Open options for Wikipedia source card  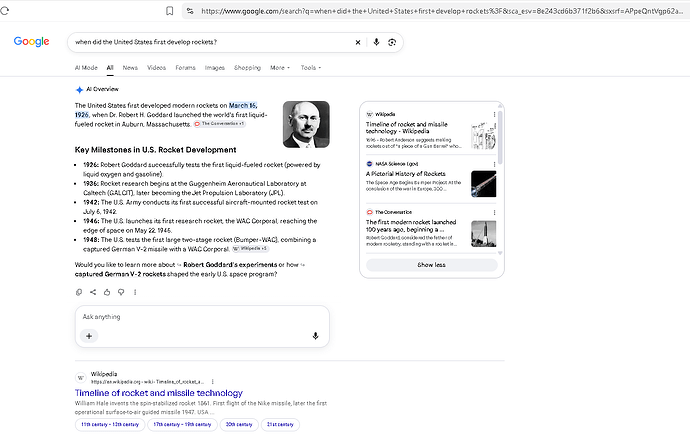(x=494, y=114)
